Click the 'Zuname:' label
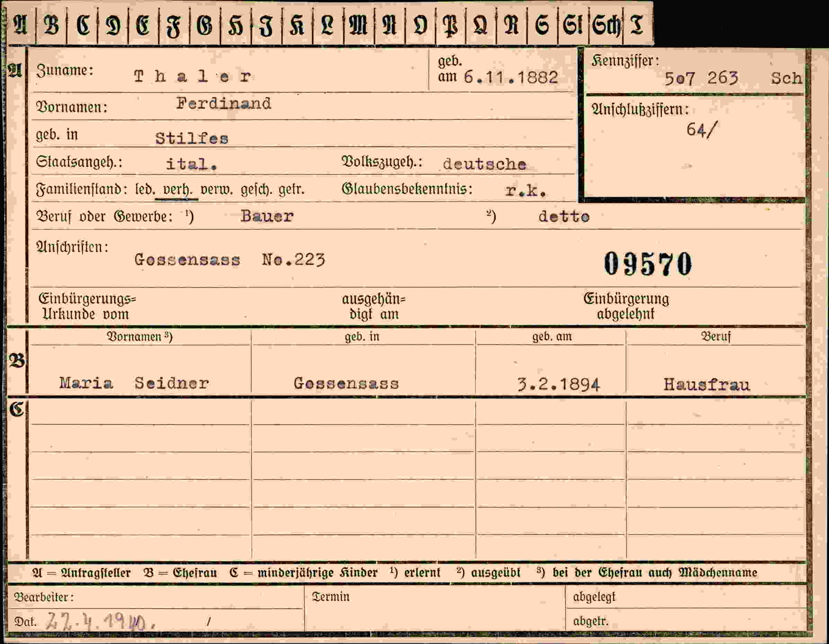The image size is (829, 644). click(64, 71)
